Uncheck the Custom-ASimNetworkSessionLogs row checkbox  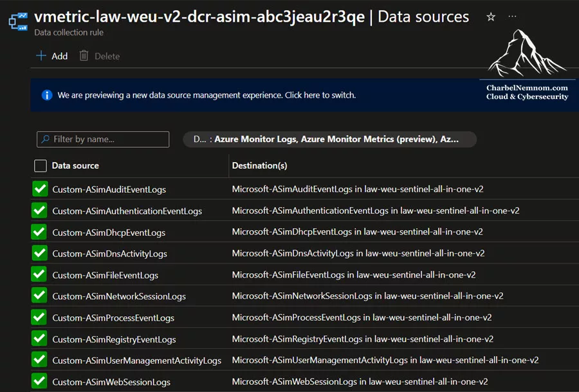pos(39,296)
